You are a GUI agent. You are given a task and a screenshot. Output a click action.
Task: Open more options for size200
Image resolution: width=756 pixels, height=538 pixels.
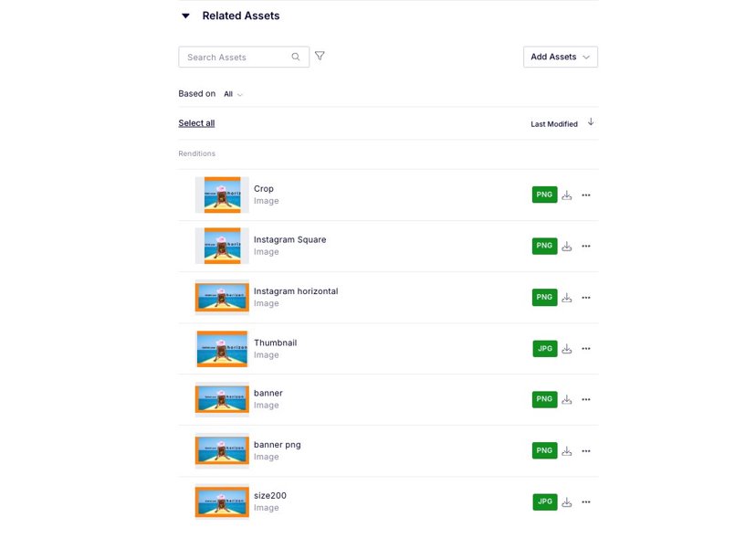pos(586,501)
